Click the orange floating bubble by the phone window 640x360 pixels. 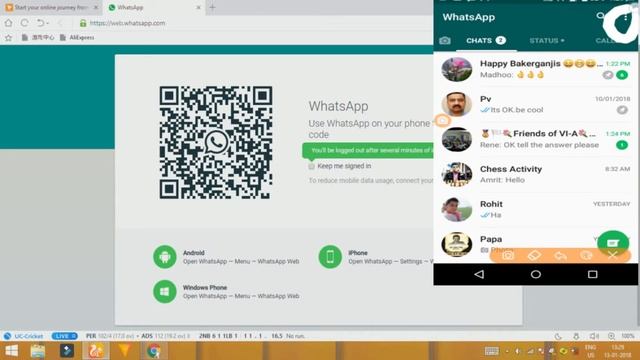coord(442,120)
